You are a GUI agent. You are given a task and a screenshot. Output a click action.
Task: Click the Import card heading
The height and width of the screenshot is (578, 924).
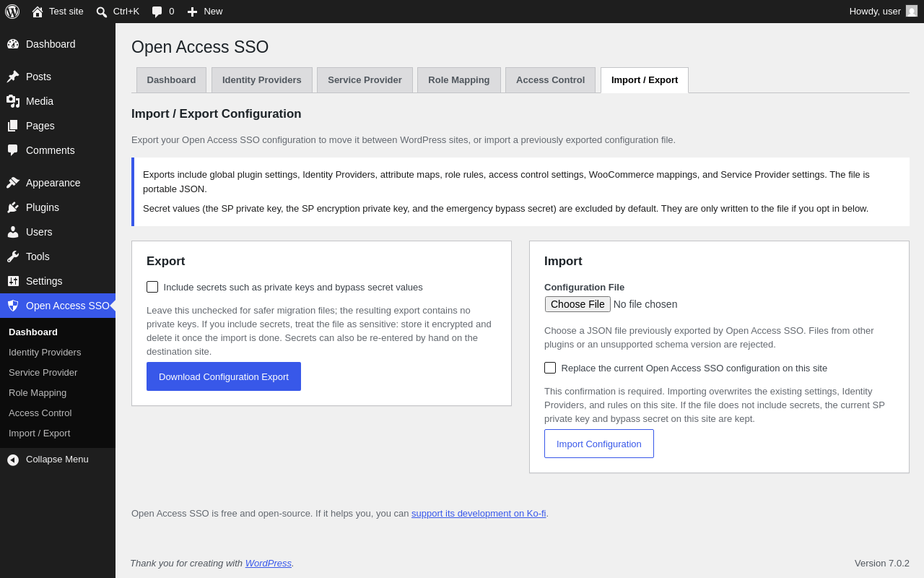563,262
